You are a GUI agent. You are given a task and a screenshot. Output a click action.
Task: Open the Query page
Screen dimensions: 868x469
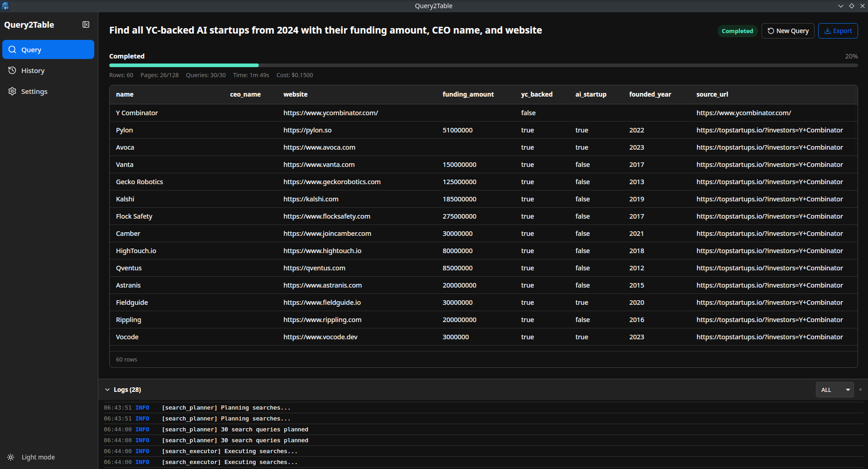(48, 49)
